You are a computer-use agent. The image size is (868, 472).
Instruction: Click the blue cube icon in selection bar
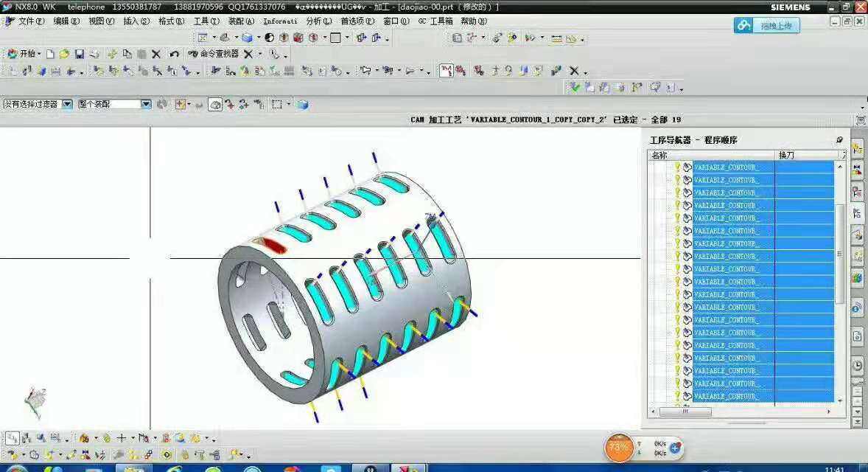tap(302, 105)
